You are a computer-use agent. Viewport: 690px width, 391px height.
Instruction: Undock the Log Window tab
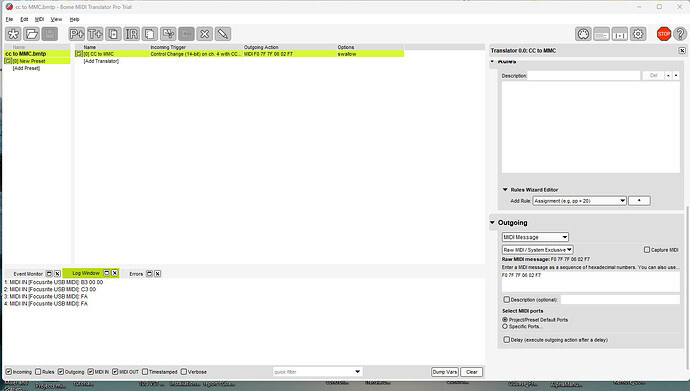click(x=106, y=273)
